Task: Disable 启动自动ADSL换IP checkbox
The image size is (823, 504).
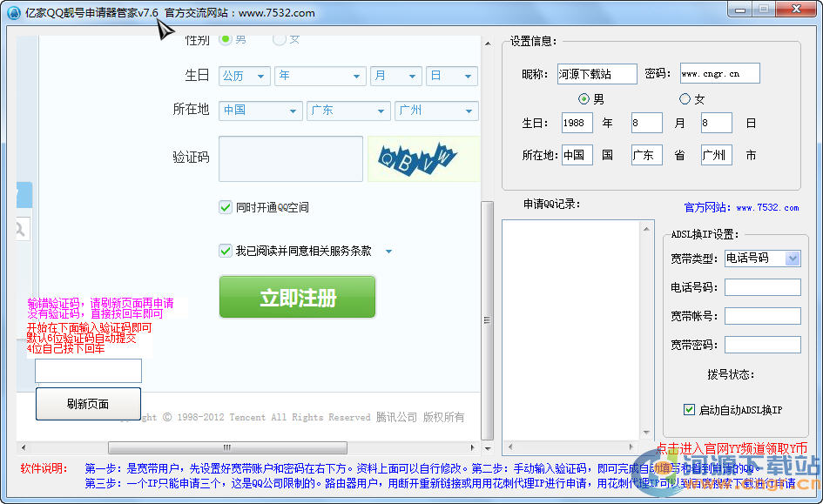Action: (x=690, y=409)
